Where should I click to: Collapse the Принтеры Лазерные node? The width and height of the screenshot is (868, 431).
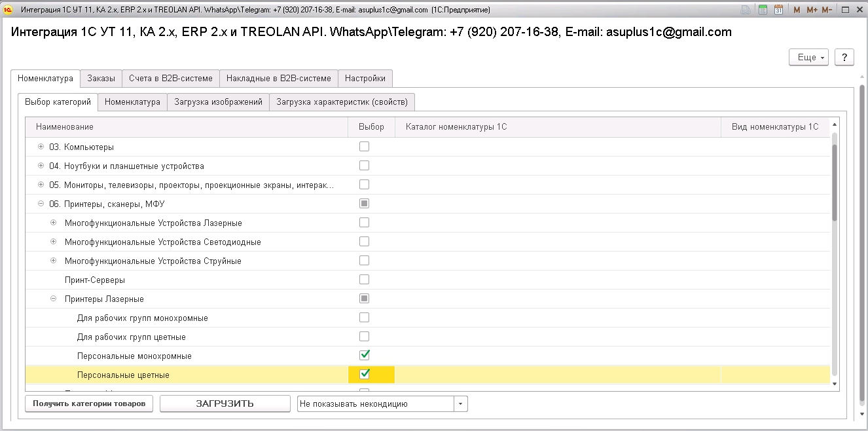click(54, 299)
